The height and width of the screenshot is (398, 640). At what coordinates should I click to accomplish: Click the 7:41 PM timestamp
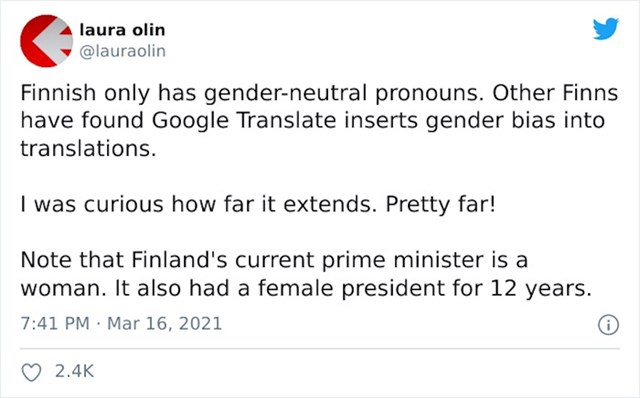pyautogui.click(x=55, y=324)
